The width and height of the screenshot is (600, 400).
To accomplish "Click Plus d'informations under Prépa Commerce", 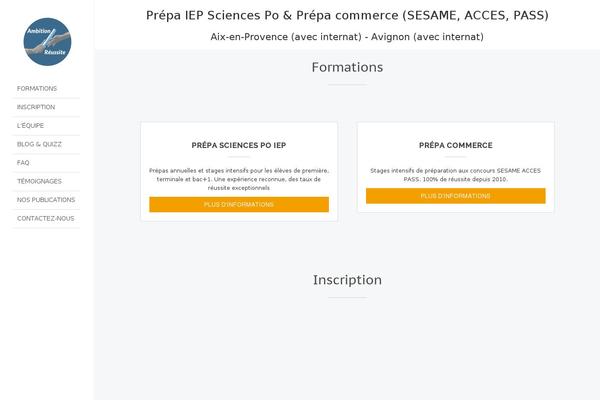I will point(455,196).
